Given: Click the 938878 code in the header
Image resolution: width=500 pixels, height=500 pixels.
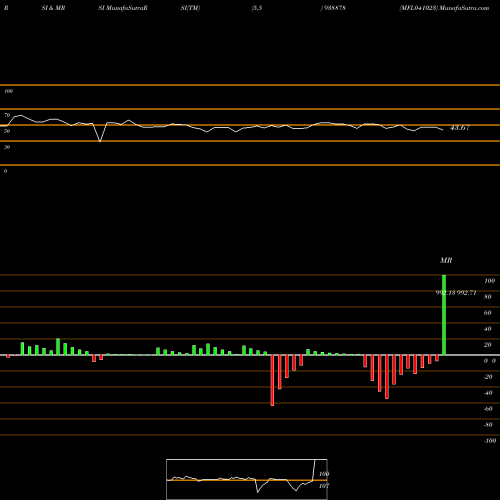Looking at the screenshot, I should (335, 8).
